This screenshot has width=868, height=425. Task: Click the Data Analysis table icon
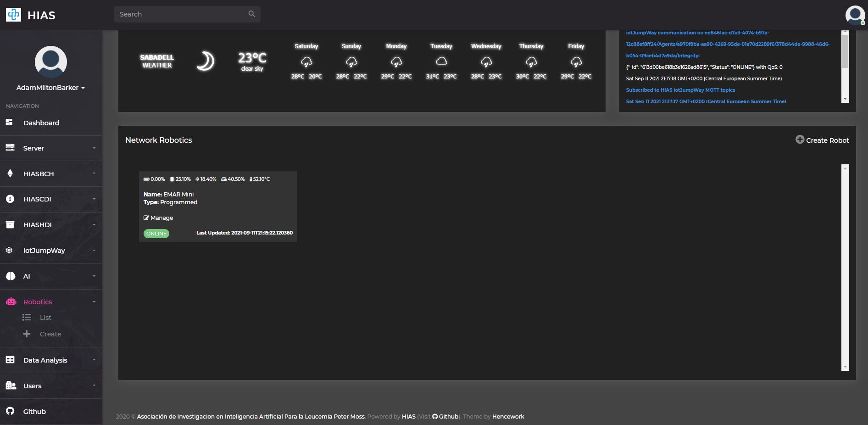coord(10,360)
